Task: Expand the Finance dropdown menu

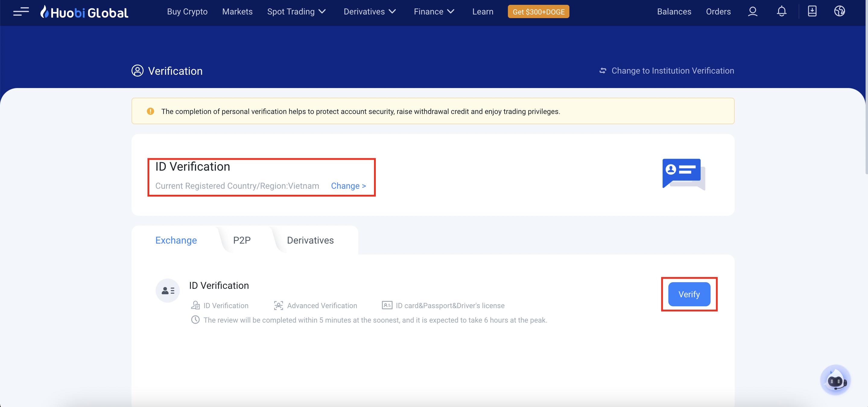Action: coord(434,12)
